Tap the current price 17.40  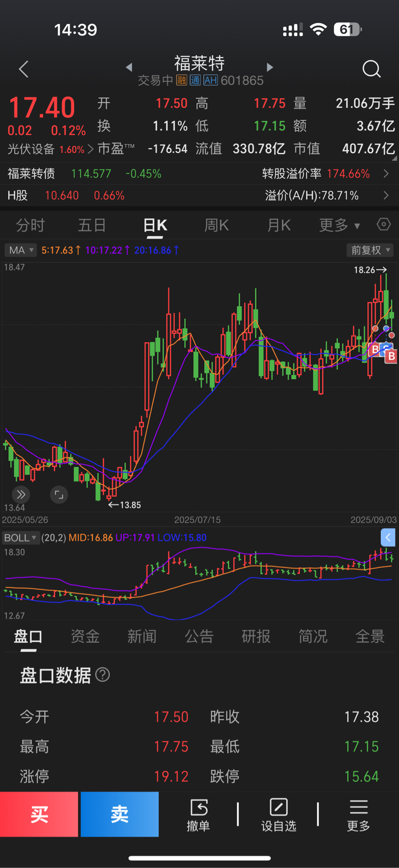pos(42,108)
